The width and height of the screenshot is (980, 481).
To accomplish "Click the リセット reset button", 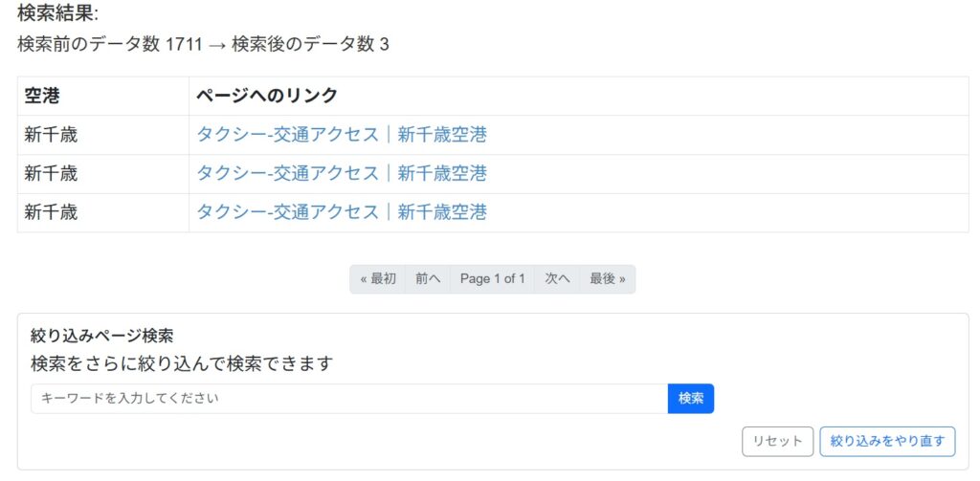I will tap(777, 441).
